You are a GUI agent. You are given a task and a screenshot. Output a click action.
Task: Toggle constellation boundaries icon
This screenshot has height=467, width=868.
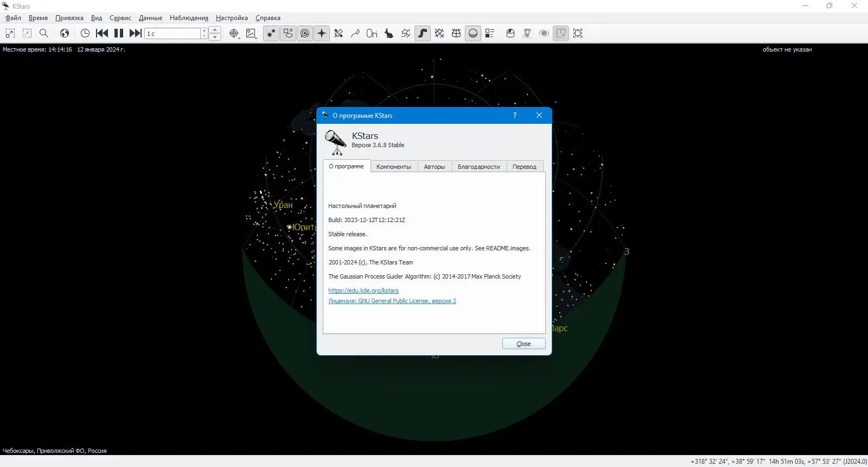tap(406, 33)
